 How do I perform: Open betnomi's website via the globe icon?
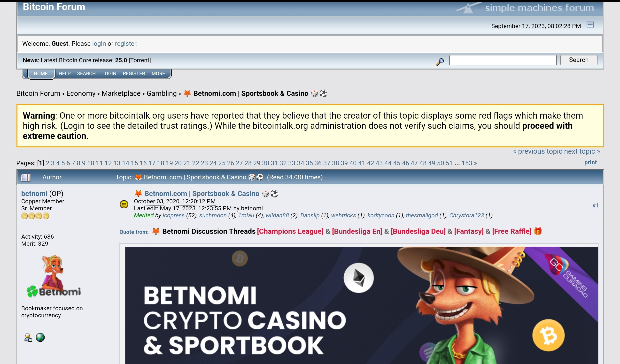(x=40, y=337)
